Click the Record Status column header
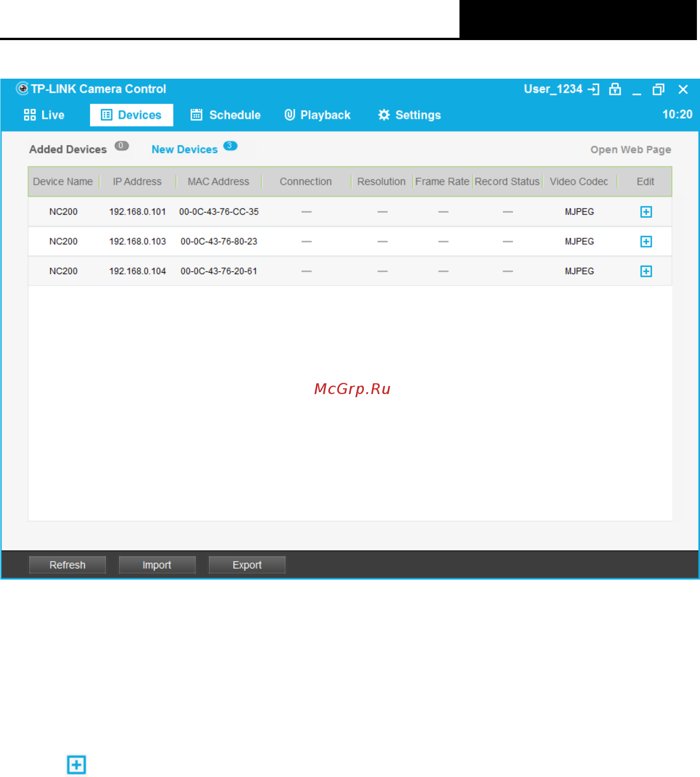This screenshot has height=777, width=700. (x=507, y=182)
